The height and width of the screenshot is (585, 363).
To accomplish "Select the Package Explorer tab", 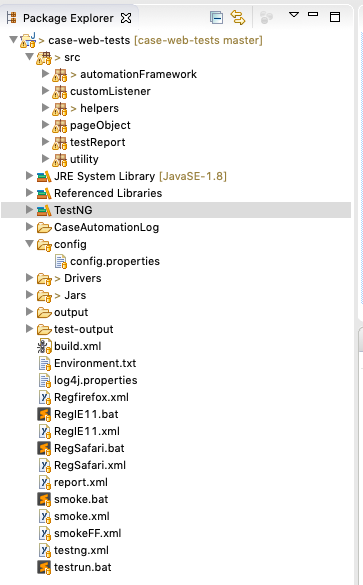I will click(x=68, y=18).
